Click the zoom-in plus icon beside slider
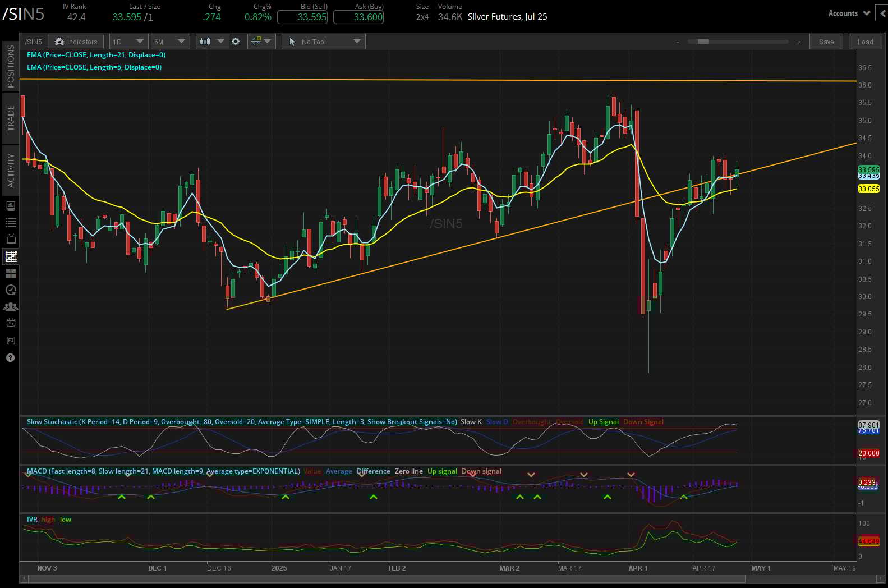This screenshot has height=588, width=888. (x=799, y=42)
